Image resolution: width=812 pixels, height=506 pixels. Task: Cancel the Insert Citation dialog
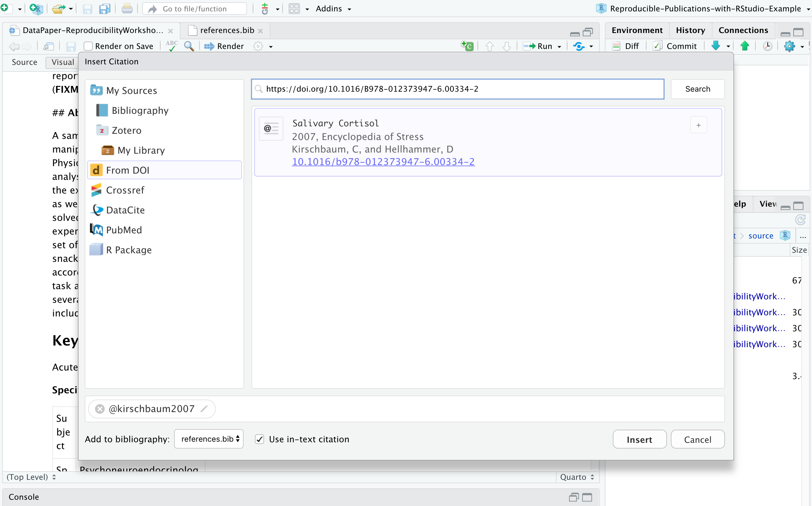698,439
